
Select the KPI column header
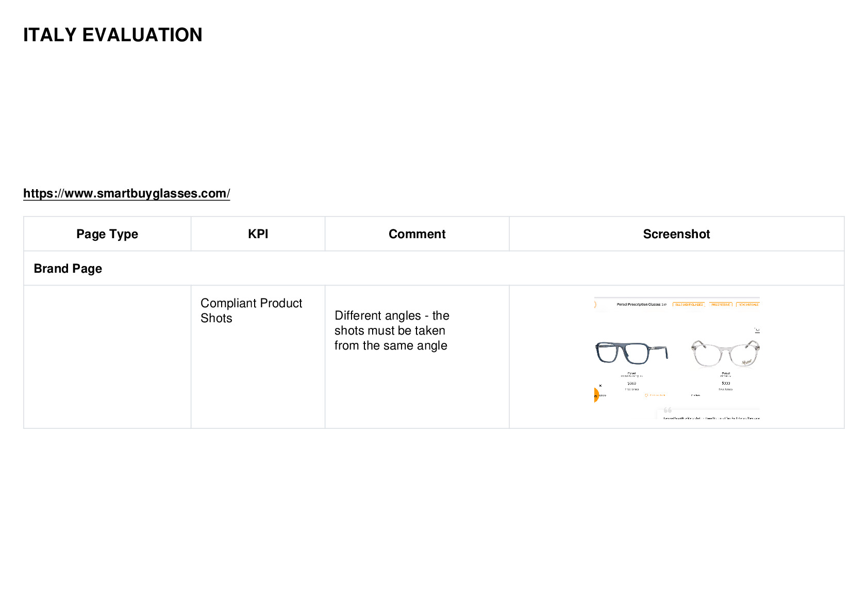pyautogui.click(x=258, y=234)
